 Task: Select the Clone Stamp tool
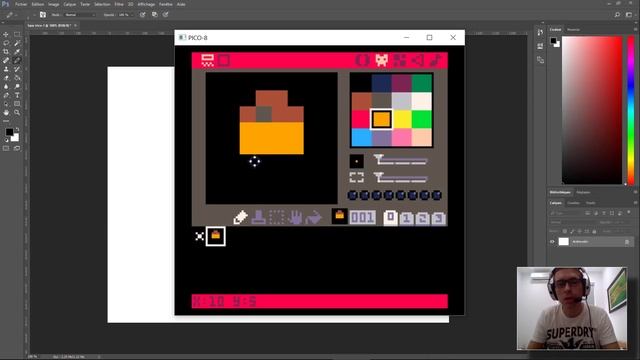pos(6,69)
